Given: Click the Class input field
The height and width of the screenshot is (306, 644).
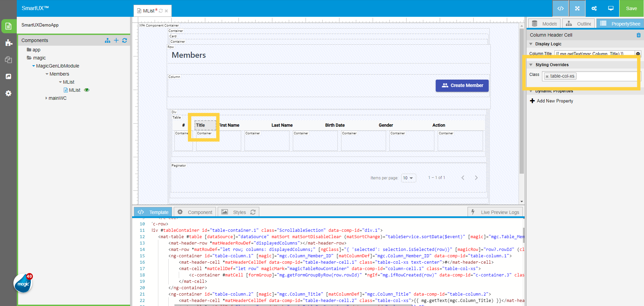Looking at the screenshot, I should (x=605, y=76).
